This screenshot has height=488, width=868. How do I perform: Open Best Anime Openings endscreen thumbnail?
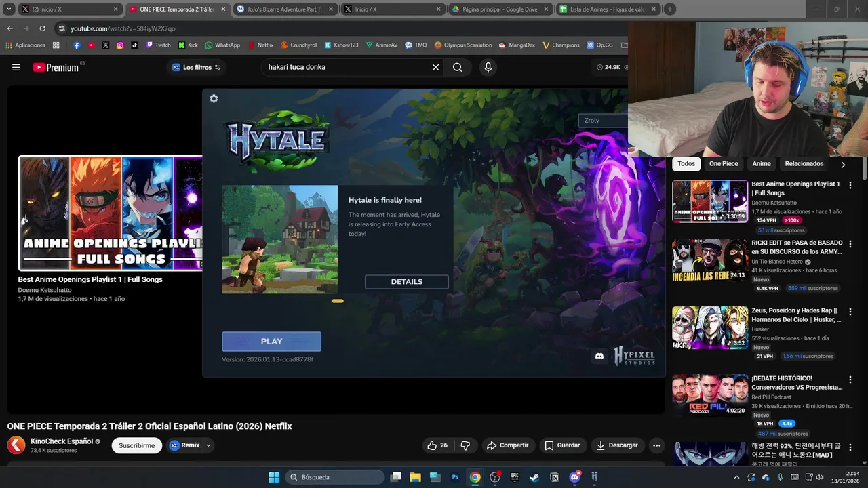110,213
